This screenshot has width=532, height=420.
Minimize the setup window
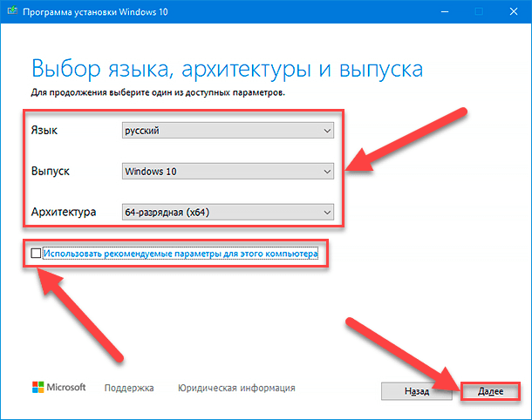tap(445, 11)
